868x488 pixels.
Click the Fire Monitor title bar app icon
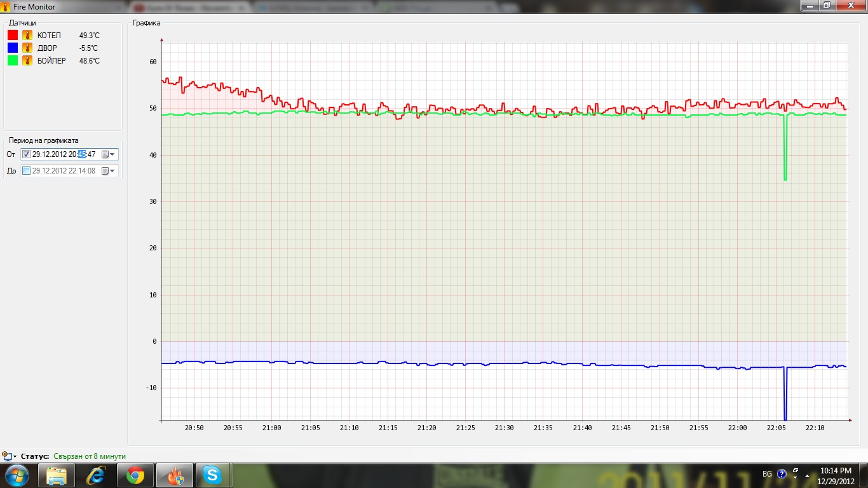click(6, 7)
